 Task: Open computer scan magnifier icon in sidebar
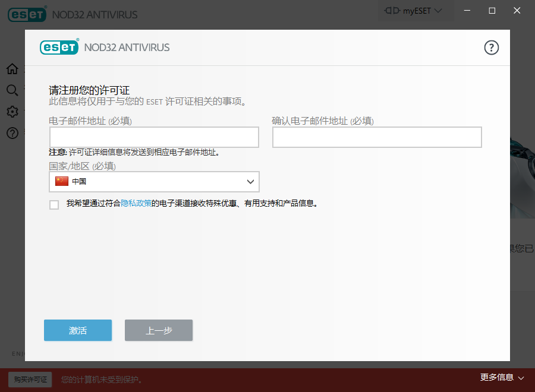[x=12, y=90]
